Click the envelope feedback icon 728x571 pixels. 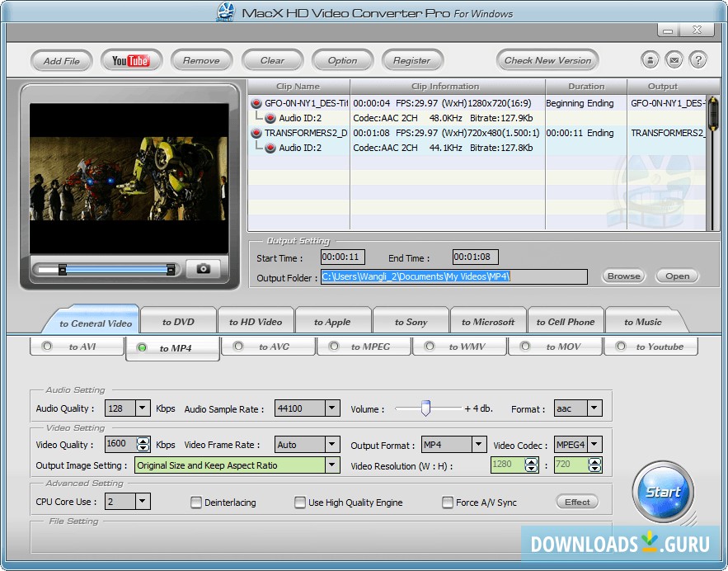click(x=674, y=59)
